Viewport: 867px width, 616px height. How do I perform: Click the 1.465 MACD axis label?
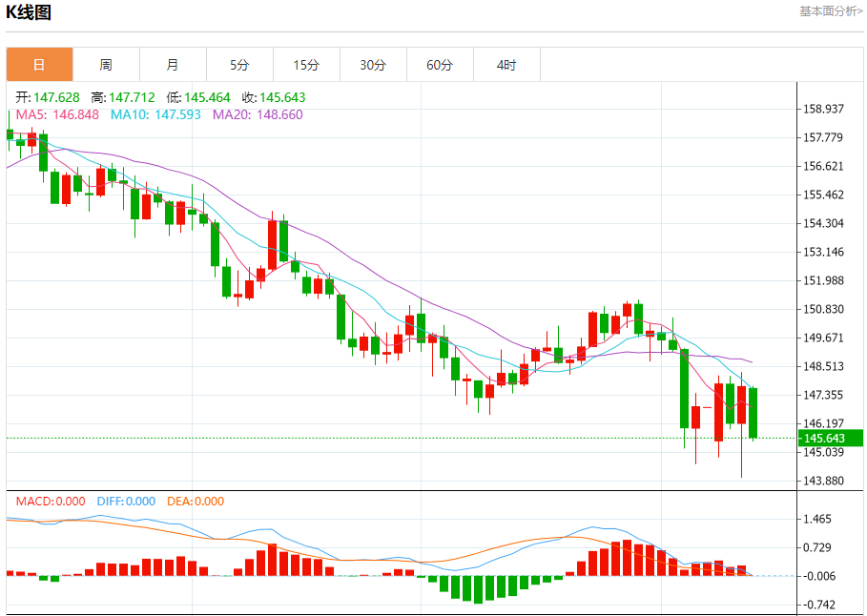(x=817, y=519)
